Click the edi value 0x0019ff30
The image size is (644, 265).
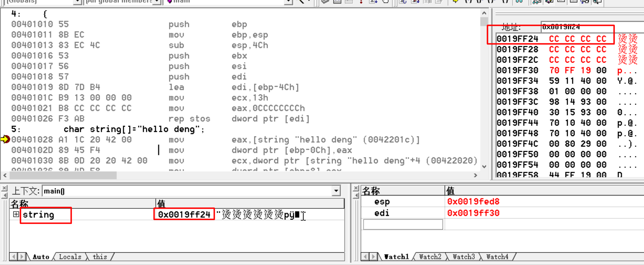click(x=473, y=213)
